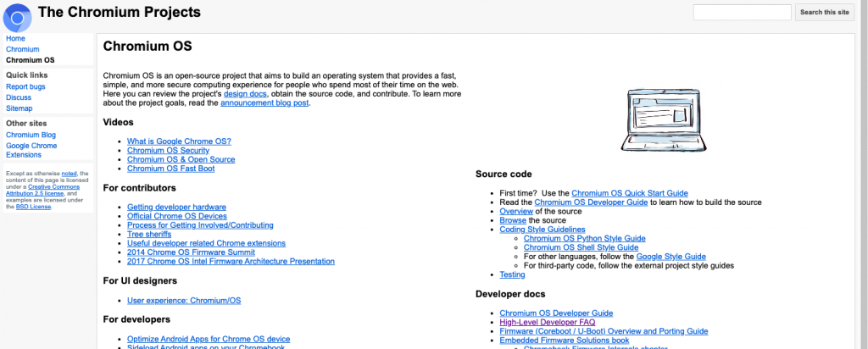Screen dimensions: 868x349
Task: Open Coding Style Guidelines link
Action: coord(542,230)
